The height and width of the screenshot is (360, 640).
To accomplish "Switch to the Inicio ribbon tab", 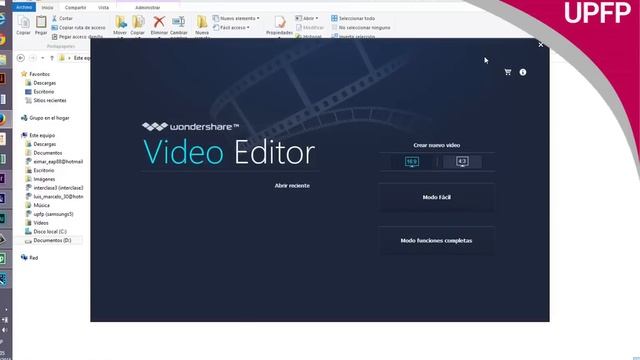I will tap(47, 7).
